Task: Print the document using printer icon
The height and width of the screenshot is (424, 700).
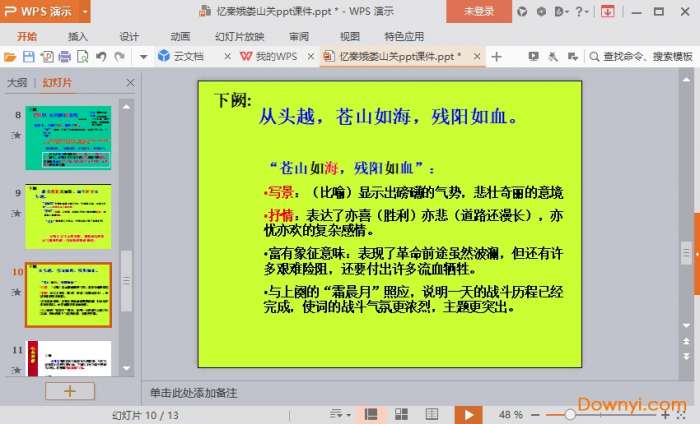Action: pos(65,57)
